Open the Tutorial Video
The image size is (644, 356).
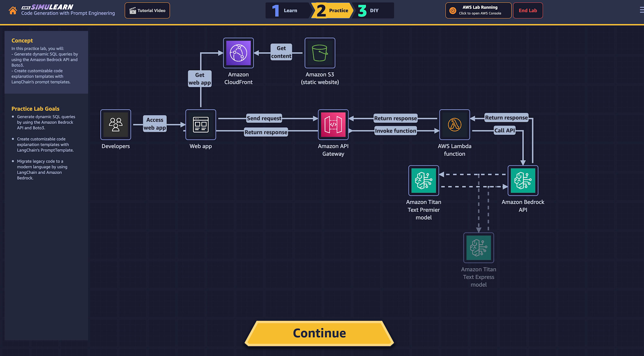point(147,11)
